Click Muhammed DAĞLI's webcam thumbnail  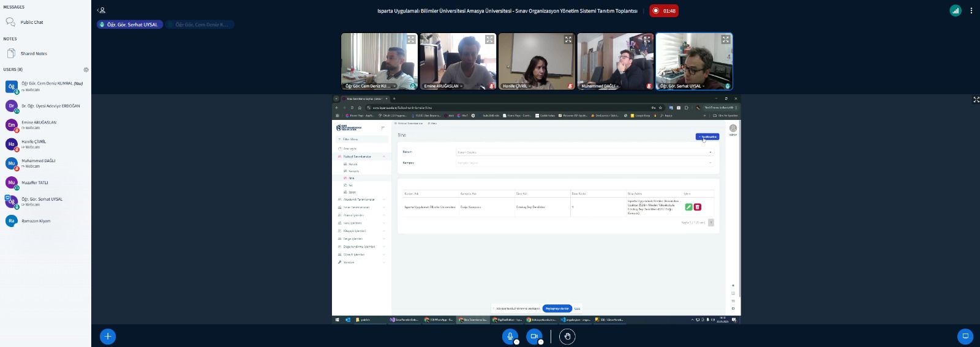(x=616, y=61)
